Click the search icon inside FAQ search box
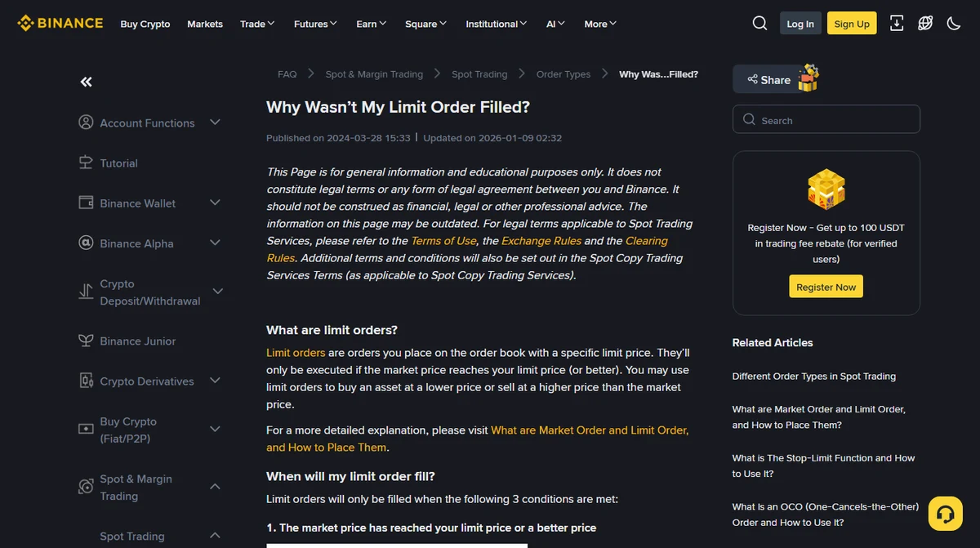This screenshot has height=548, width=980. point(749,119)
